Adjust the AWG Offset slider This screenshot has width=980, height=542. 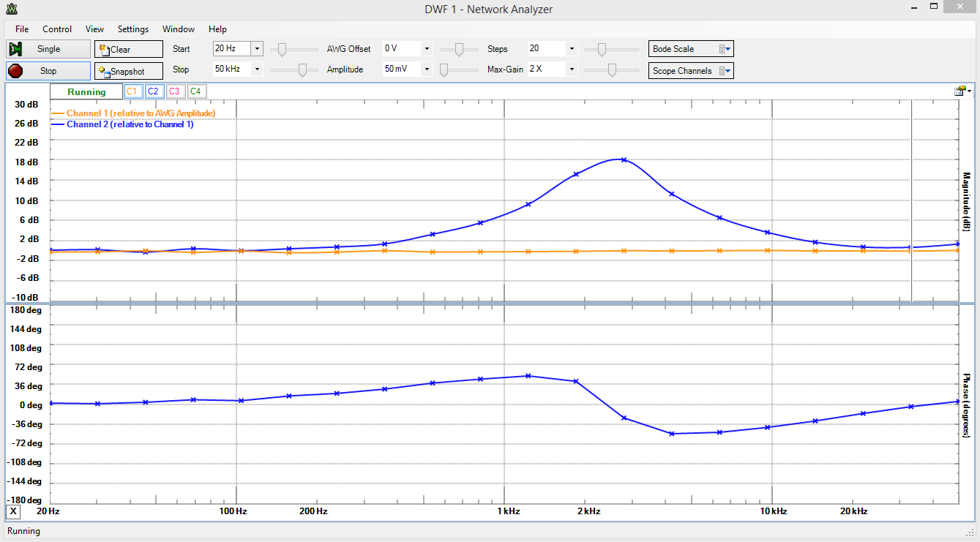point(459,50)
